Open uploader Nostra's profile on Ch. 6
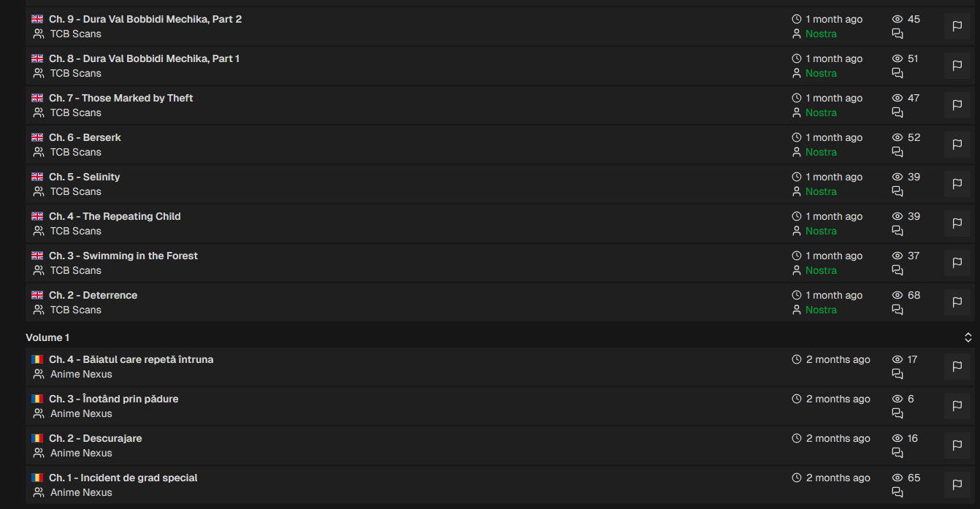The image size is (980, 509). tap(821, 152)
